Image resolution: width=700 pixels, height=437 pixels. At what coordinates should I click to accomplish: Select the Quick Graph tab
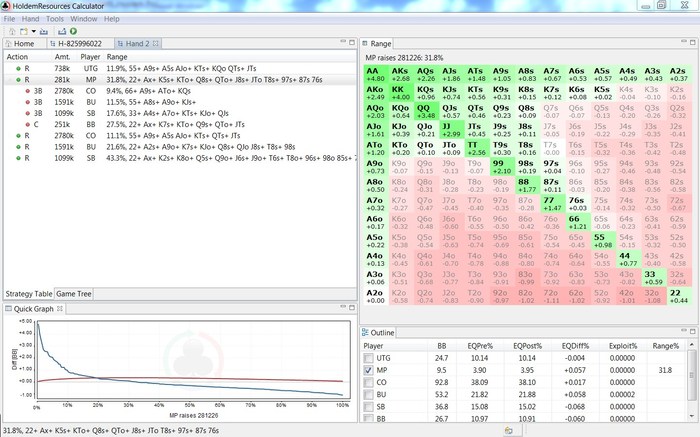(x=33, y=308)
